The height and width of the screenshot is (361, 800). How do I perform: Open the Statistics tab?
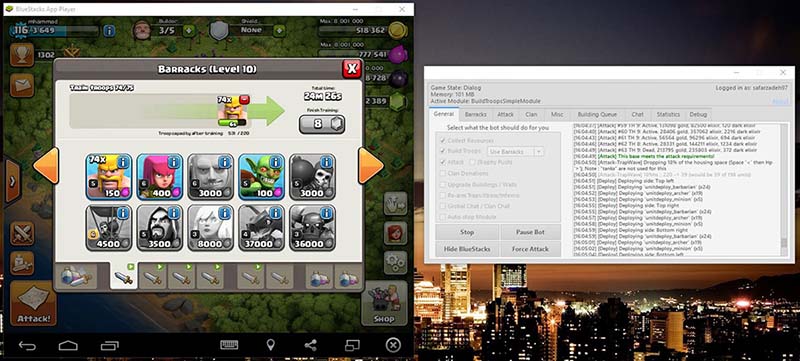[668, 114]
